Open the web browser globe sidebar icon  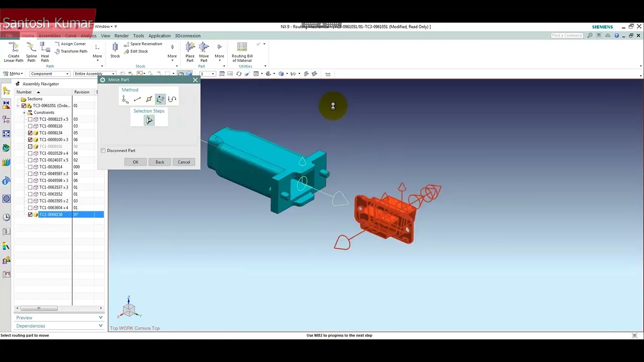[6, 199]
